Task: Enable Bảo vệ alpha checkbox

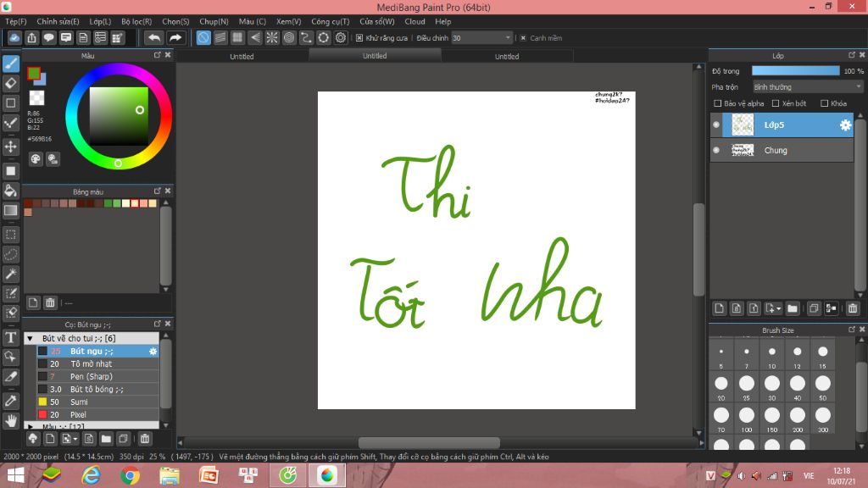Action: coord(717,103)
